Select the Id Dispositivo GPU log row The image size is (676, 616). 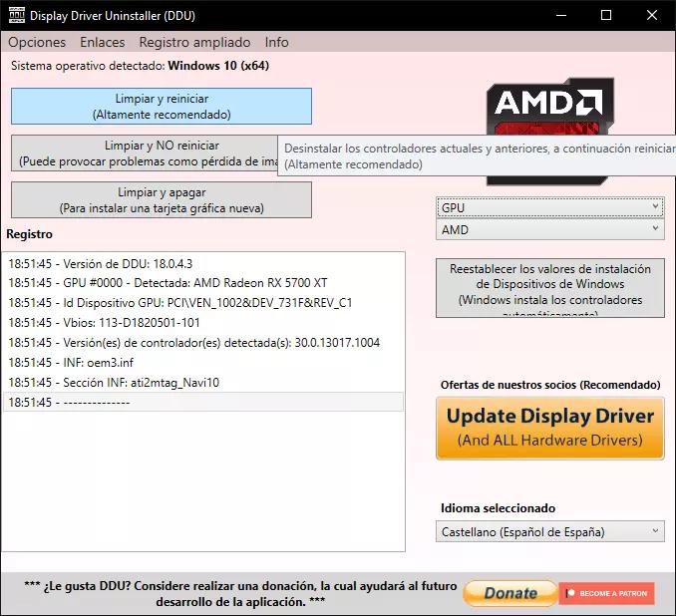click(x=203, y=303)
